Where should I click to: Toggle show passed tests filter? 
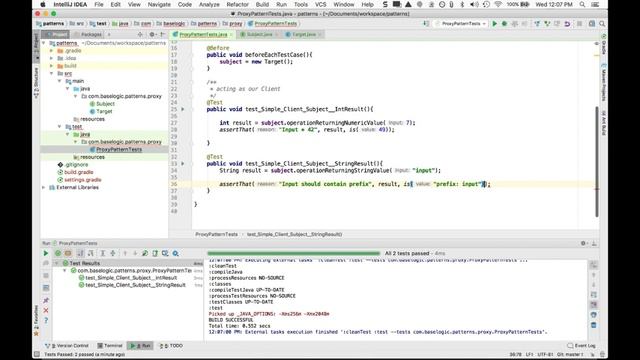pos(58,253)
